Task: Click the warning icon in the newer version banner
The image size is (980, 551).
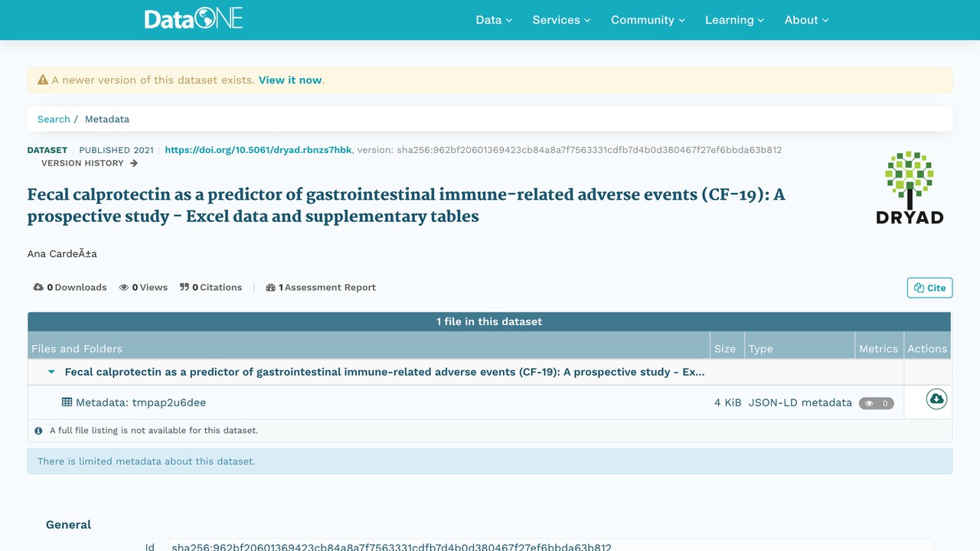Action: tap(43, 80)
